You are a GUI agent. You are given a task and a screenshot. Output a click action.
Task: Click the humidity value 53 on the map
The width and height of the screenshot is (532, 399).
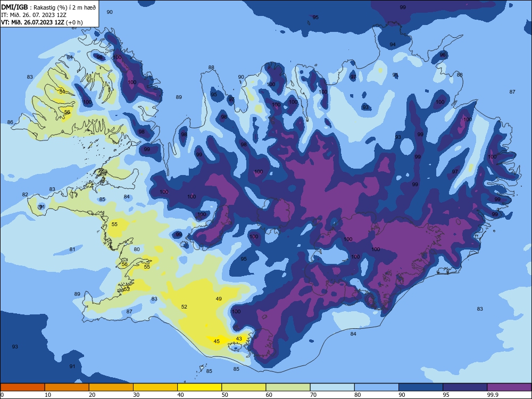[127, 289]
